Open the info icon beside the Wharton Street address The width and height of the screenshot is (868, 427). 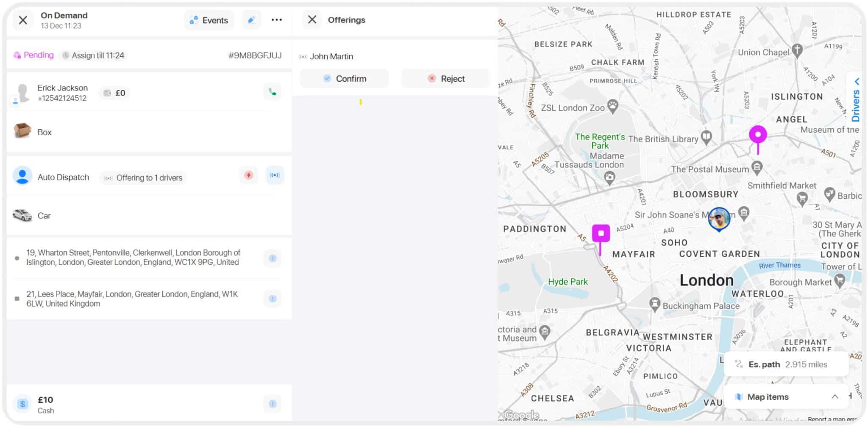coord(273,258)
